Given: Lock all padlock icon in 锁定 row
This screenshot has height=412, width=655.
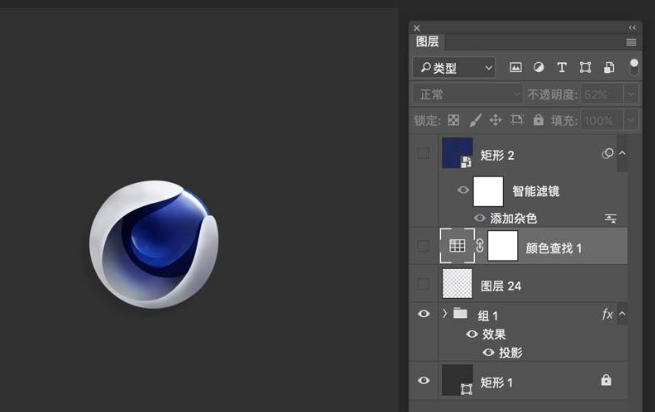Looking at the screenshot, I should (x=538, y=120).
